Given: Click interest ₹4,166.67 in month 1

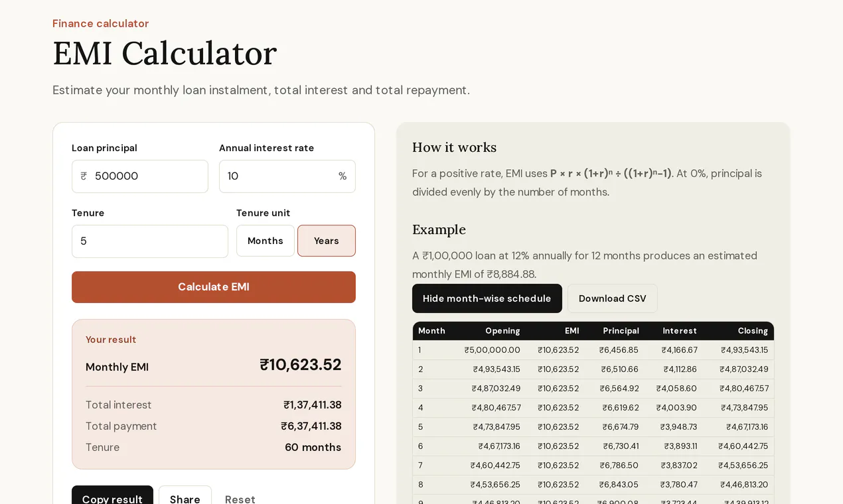Looking at the screenshot, I should (680, 350).
